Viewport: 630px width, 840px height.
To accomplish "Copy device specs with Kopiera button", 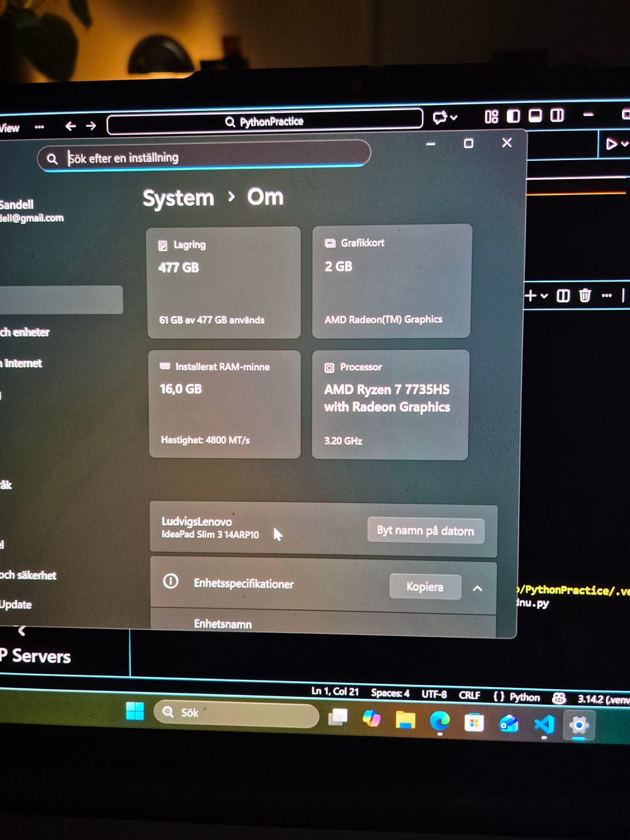I will [425, 587].
